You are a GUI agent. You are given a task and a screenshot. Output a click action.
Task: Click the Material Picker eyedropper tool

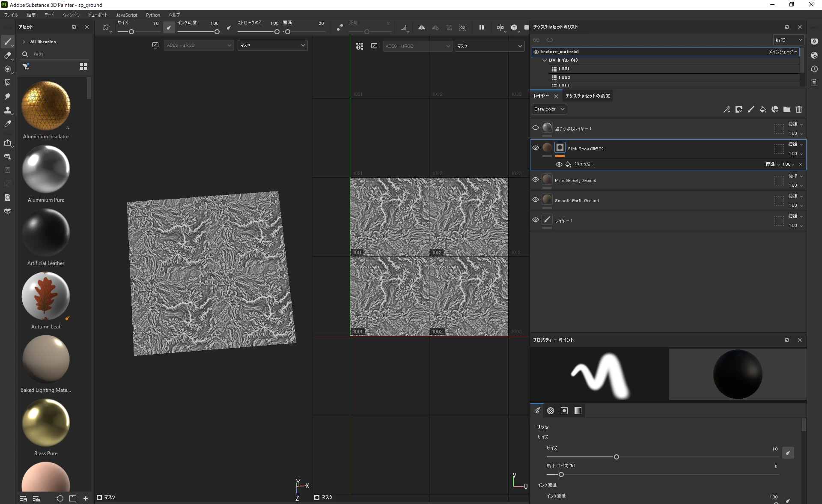tap(7, 124)
